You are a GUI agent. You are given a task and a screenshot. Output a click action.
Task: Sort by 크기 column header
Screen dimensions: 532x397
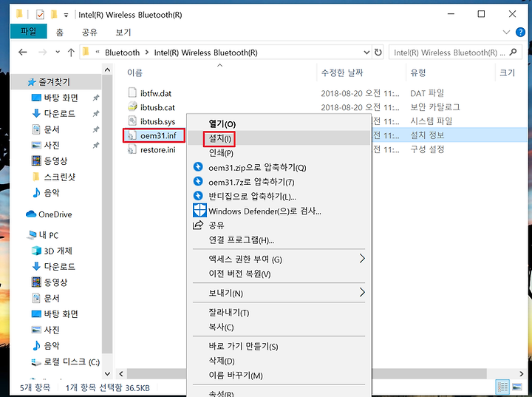click(507, 72)
